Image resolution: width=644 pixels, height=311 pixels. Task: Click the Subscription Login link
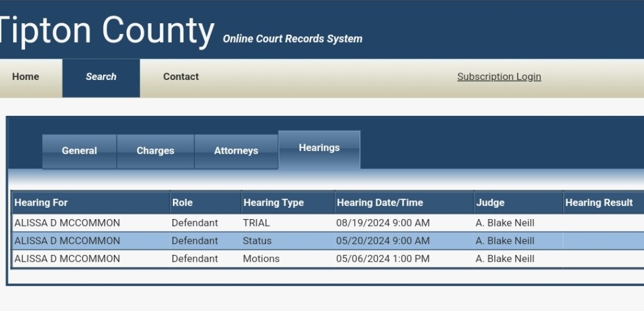[499, 77]
